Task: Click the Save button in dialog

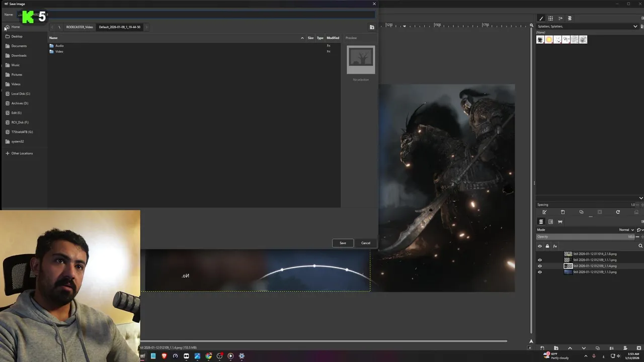Action: 343,243
